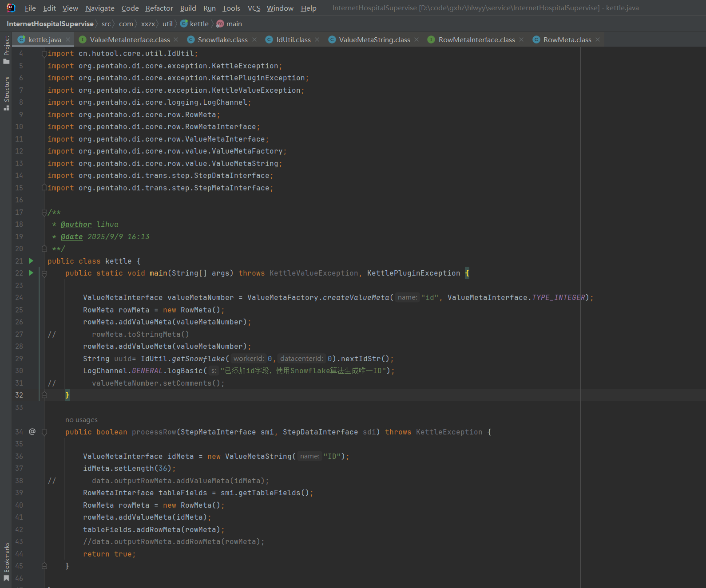The image size is (706, 588).
Task: Toggle the import fold end marker on line 15
Action: pos(44,188)
